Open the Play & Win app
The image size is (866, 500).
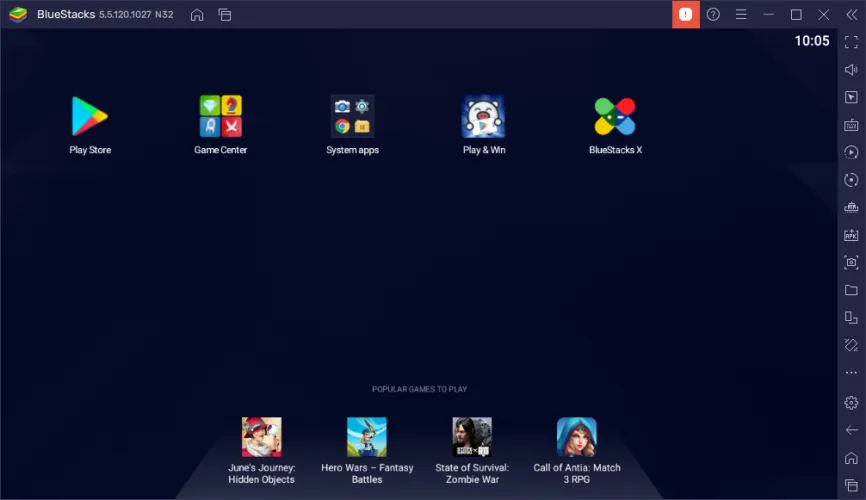click(x=483, y=117)
